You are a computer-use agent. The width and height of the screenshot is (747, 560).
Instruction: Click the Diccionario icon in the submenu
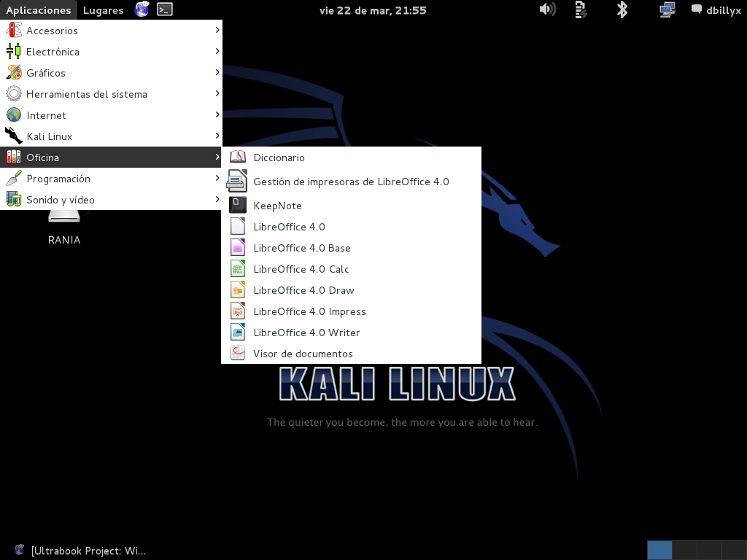[x=237, y=156]
